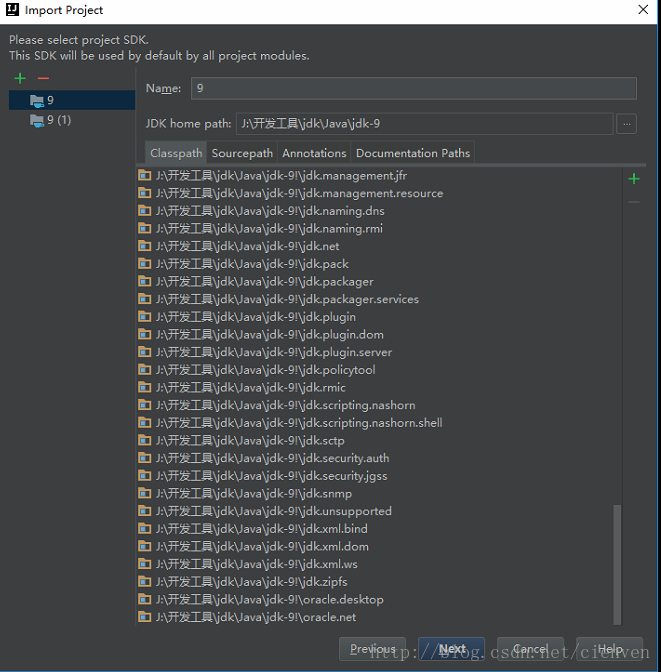
Task: Click the remove classpath entry minus icon
Action: 634,202
